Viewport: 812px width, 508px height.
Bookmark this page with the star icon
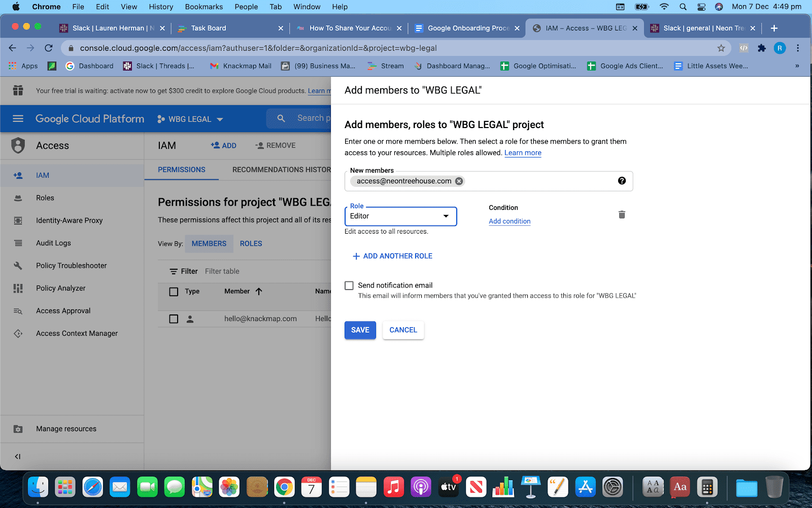(x=721, y=48)
